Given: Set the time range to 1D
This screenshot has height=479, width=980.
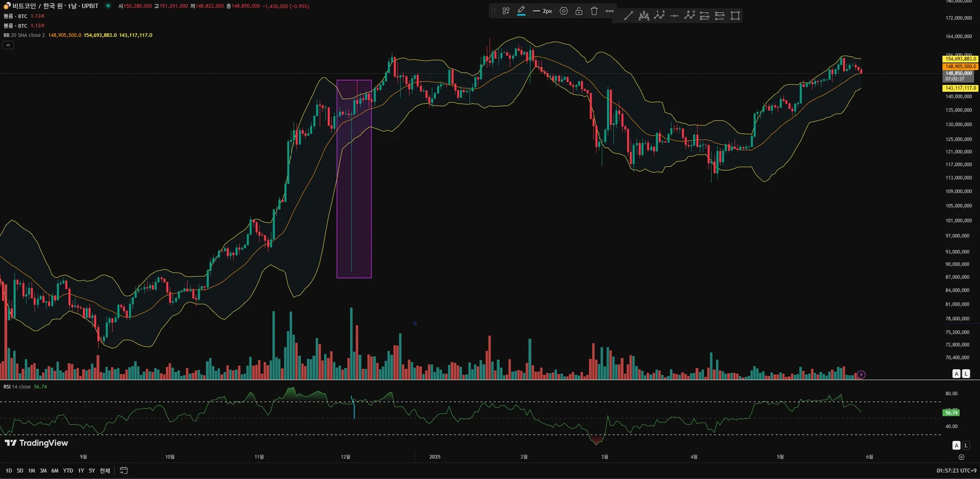Looking at the screenshot, I should coord(9,471).
